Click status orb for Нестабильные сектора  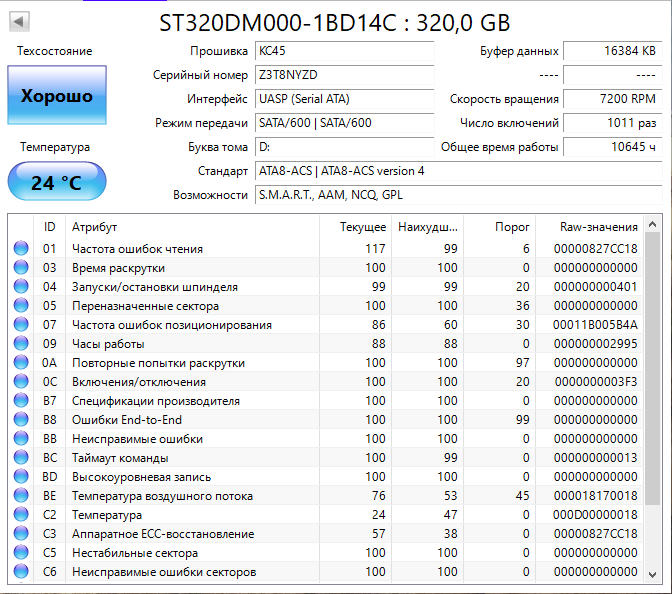(21, 552)
